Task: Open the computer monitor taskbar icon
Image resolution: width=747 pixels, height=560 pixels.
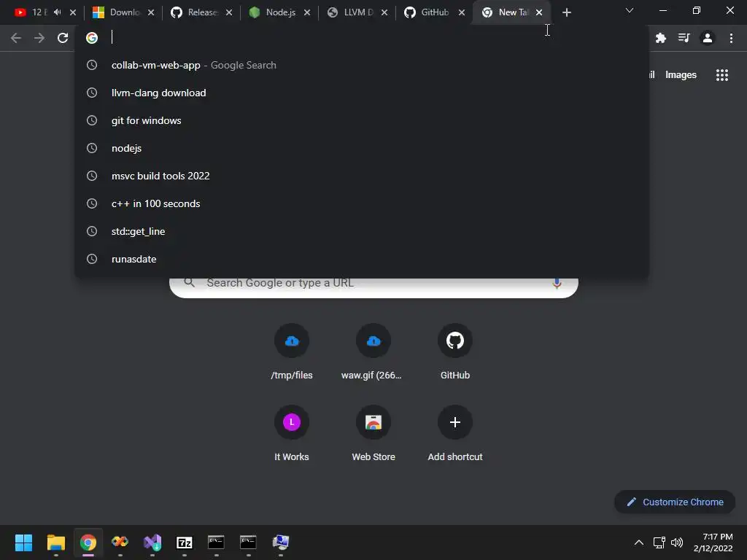Action: click(281, 542)
